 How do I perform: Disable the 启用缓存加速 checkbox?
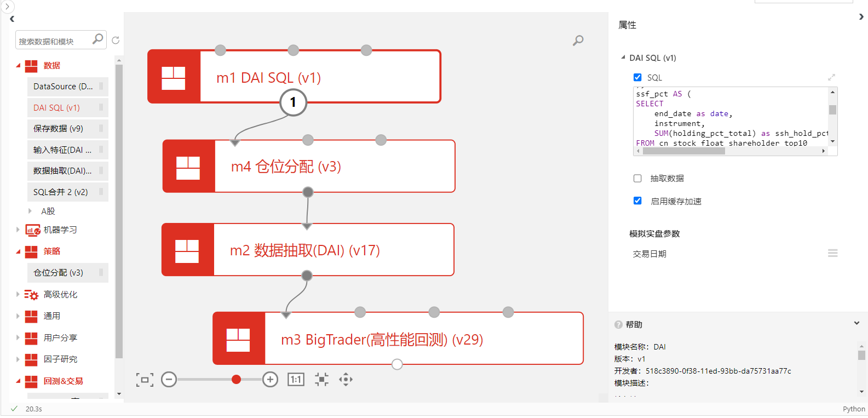pos(637,201)
